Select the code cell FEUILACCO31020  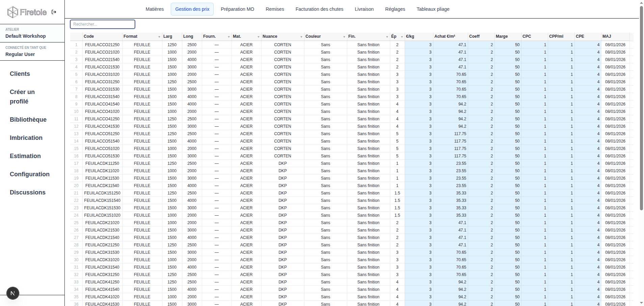[x=102, y=74]
